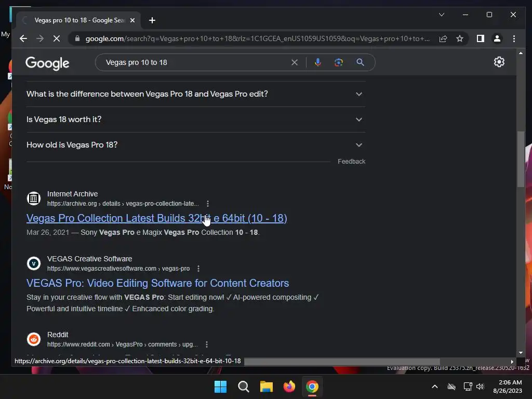Image resolution: width=532 pixels, height=399 pixels.
Task: Expand Vegas Pro 18 vs Vegas Pro edit question
Action: [x=196, y=94]
